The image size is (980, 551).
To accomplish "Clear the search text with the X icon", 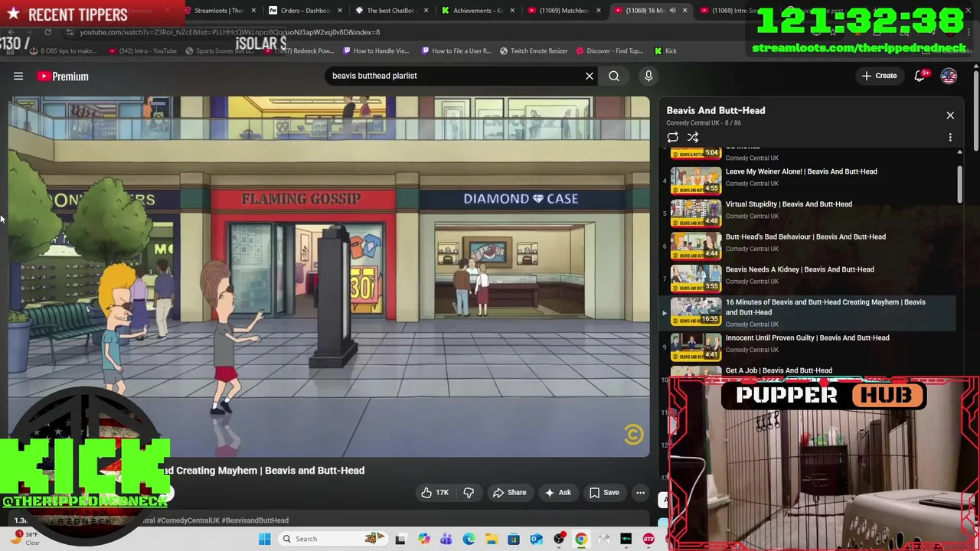I will [590, 76].
